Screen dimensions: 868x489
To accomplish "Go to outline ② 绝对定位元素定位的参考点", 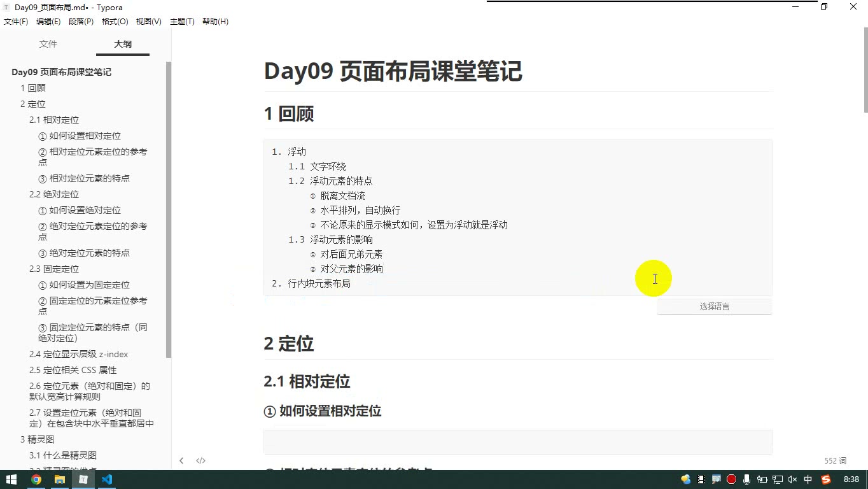I will pos(93,231).
